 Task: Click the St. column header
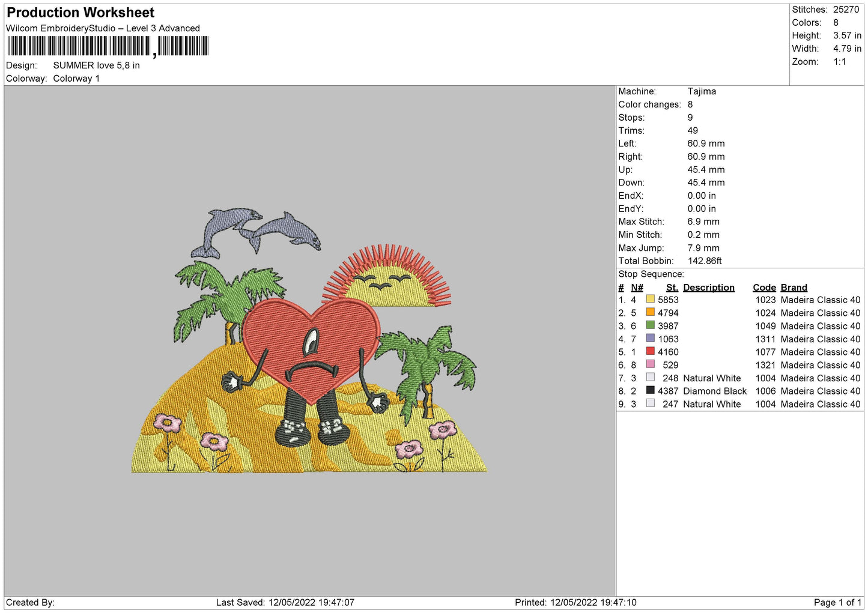[x=672, y=288]
